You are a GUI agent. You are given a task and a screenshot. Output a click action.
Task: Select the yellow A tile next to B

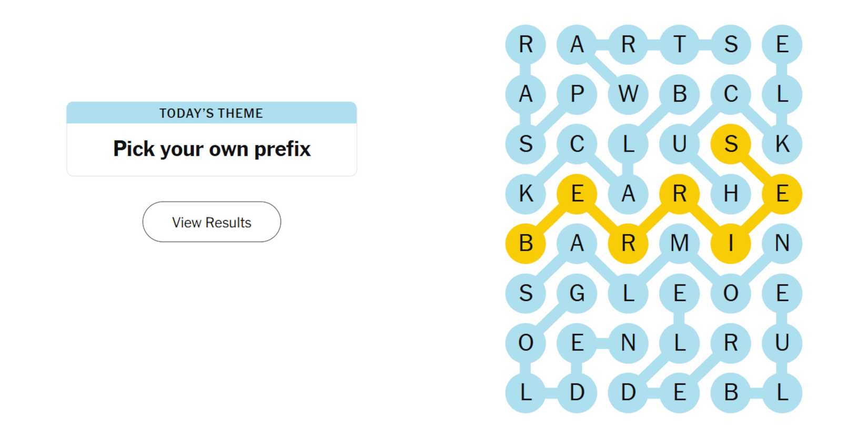click(x=577, y=243)
